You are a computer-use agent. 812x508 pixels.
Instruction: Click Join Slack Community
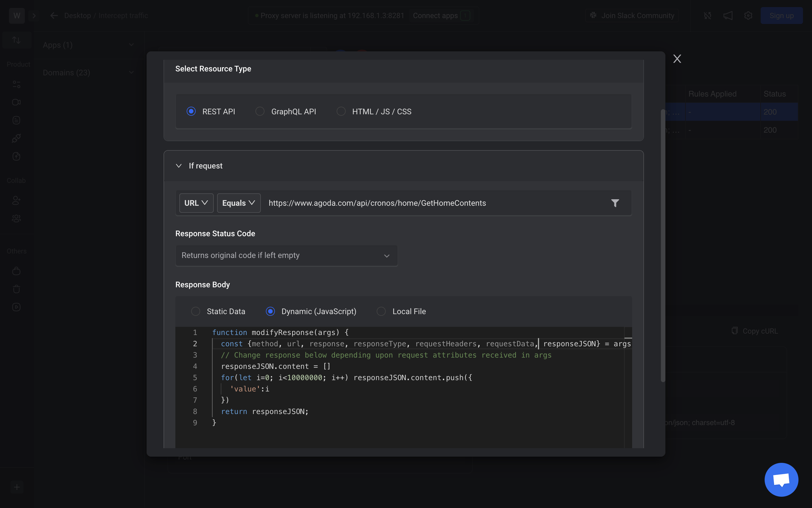(632, 16)
